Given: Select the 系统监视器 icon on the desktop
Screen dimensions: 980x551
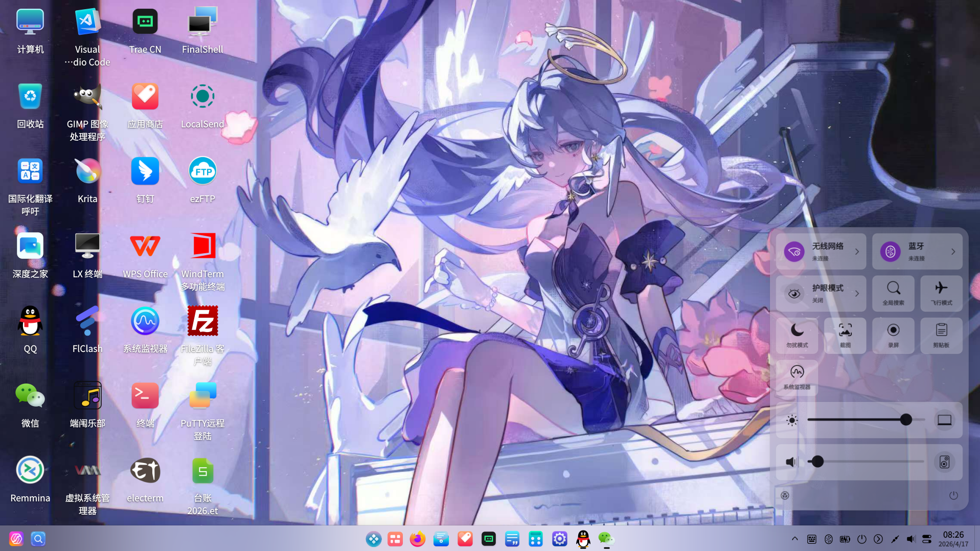Looking at the screenshot, I should pos(145,321).
